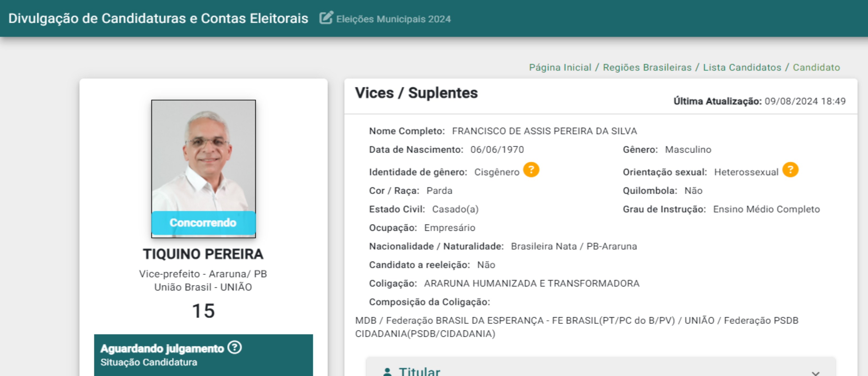Click the Situação Candidatura label
This screenshot has height=376, width=868.
tap(149, 362)
